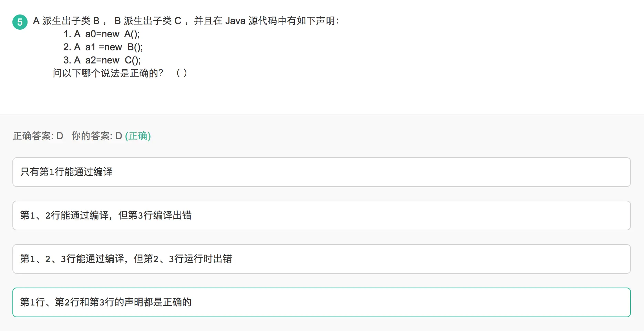Click the 你的答案: D label
The height and width of the screenshot is (331, 644).
tap(97, 136)
